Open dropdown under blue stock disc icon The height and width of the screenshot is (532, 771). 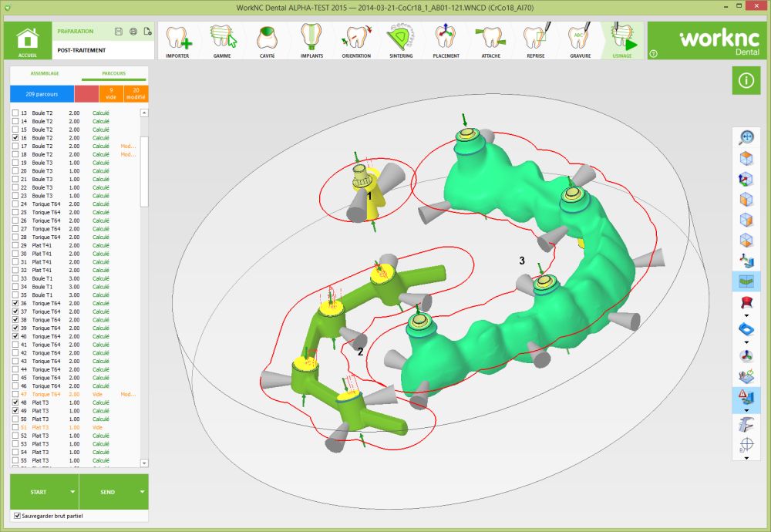(x=746, y=342)
